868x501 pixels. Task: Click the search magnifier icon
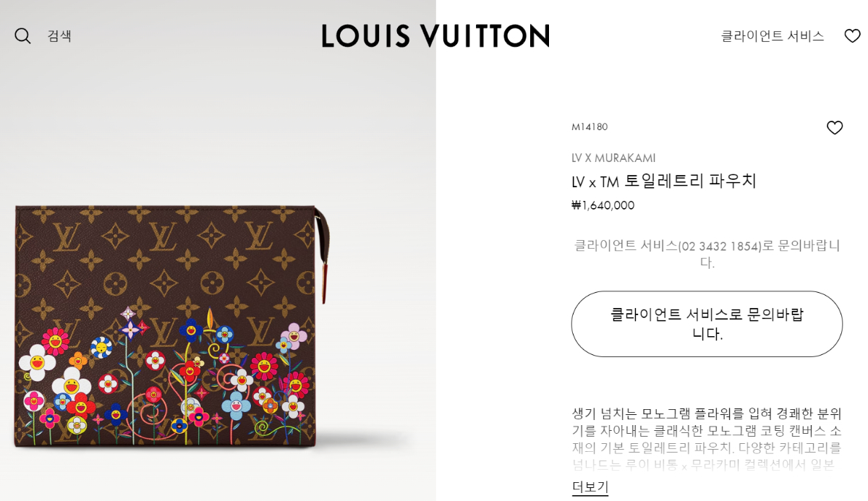[22, 35]
